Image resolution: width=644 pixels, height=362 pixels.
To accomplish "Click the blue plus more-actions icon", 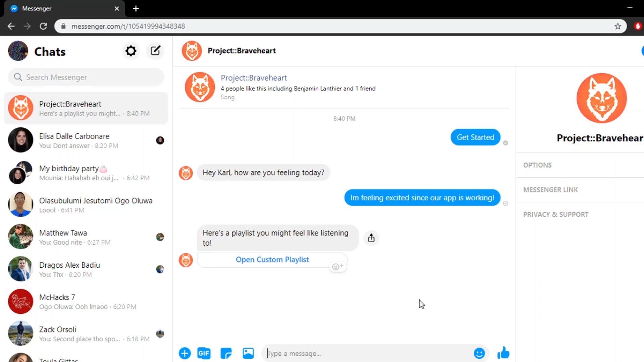I will pos(184,353).
